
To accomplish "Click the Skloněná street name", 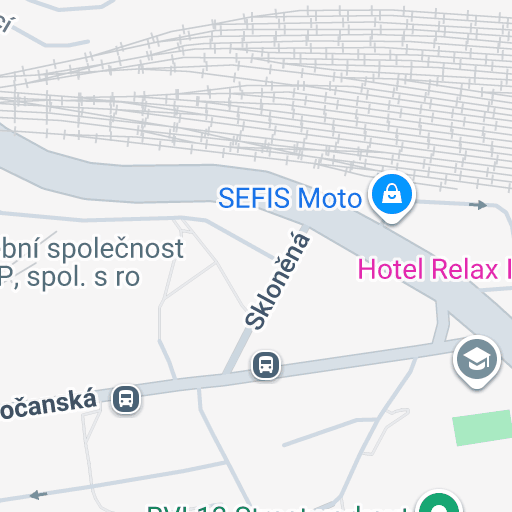I will point(277,281).
